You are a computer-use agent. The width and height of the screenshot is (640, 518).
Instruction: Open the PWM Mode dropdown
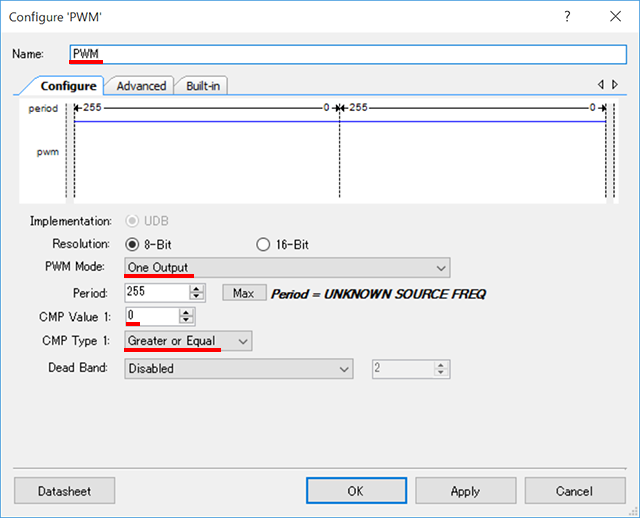(x=287, y=268)
